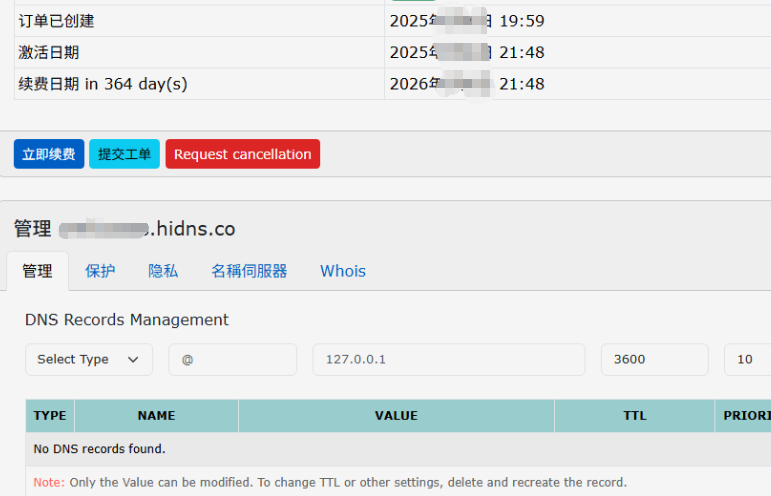Go to the 名稱伺服器 tab
This screenshot has width=771, height=496.
(249, 271)
